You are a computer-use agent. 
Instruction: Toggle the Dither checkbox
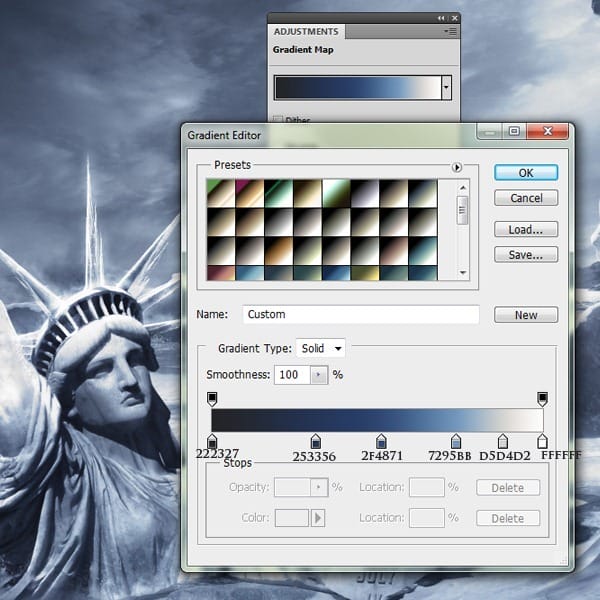point(278,119)
